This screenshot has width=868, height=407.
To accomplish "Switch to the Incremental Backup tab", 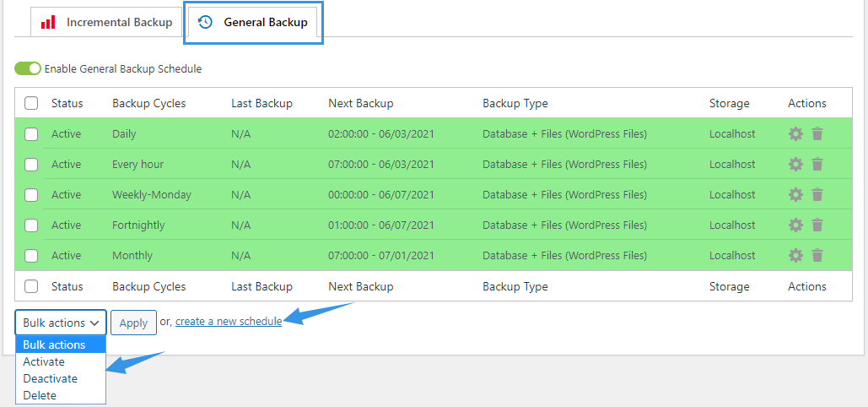I will point(106,22).
